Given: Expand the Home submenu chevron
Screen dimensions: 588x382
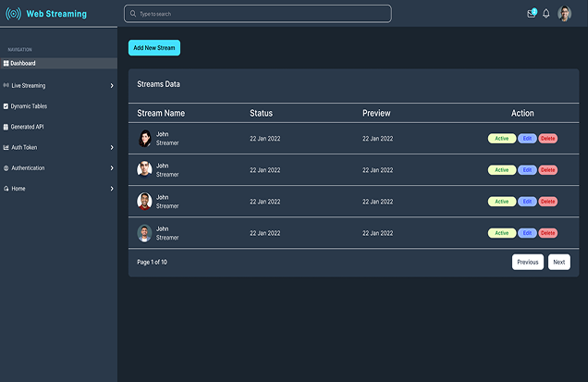Looking at the screenshot, I should pos(112,189).
